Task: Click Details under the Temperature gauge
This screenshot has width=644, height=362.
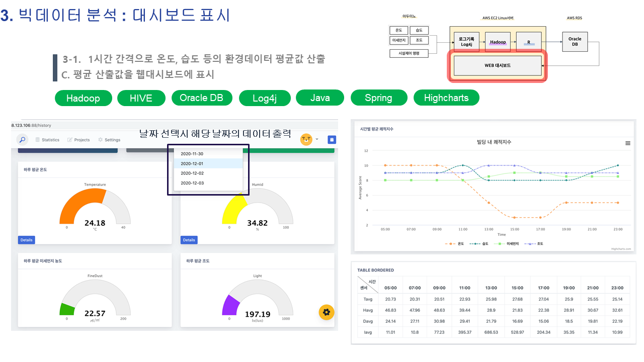Action: click(27, 240)
